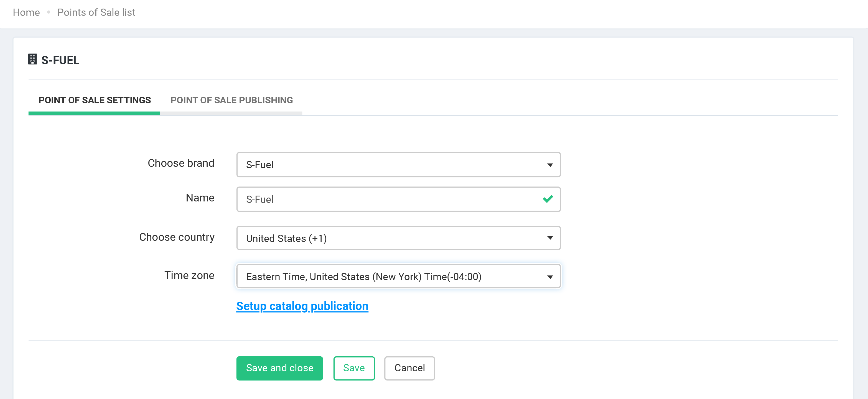Screen dimensions: 868x399
Task: Switch to Point of Sale Settings tab
Action: click(94, 100)
